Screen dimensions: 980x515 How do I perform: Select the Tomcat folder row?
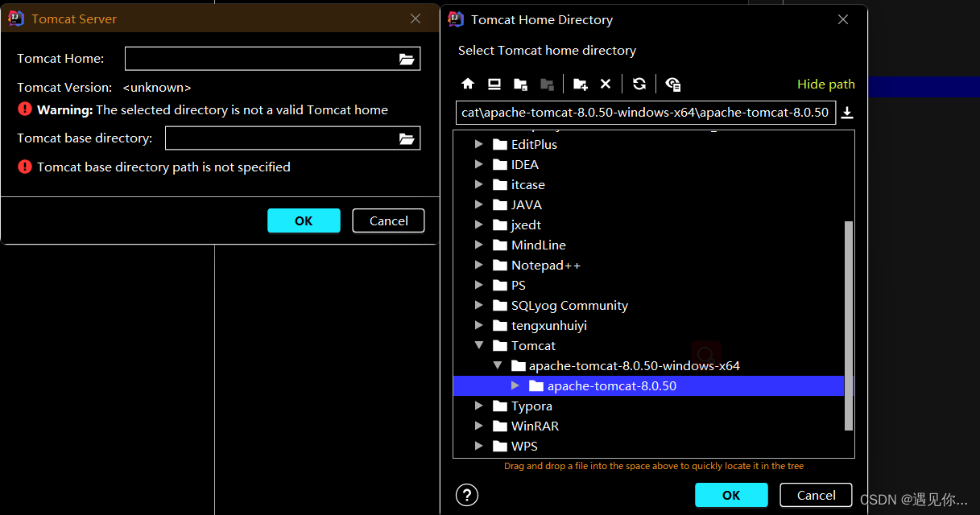tap(648, 346)
